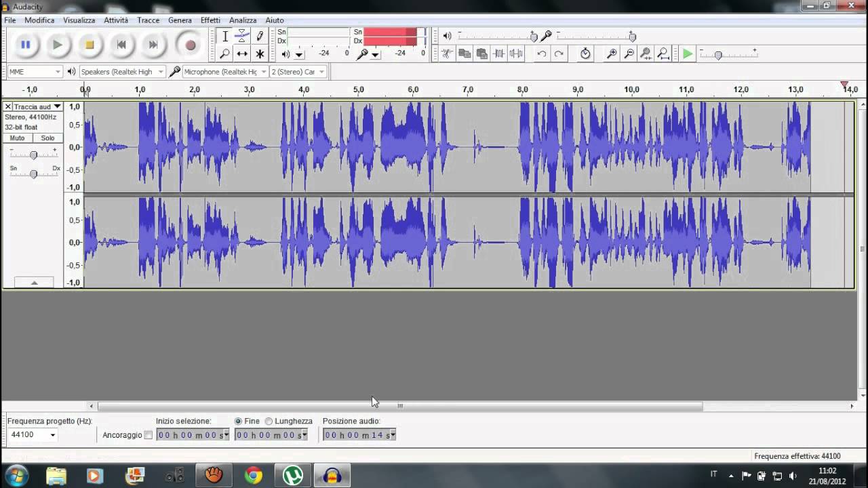Screen dimensions: 868x488
Task: Click the Silence audio icon
Action: pos(517,54)
